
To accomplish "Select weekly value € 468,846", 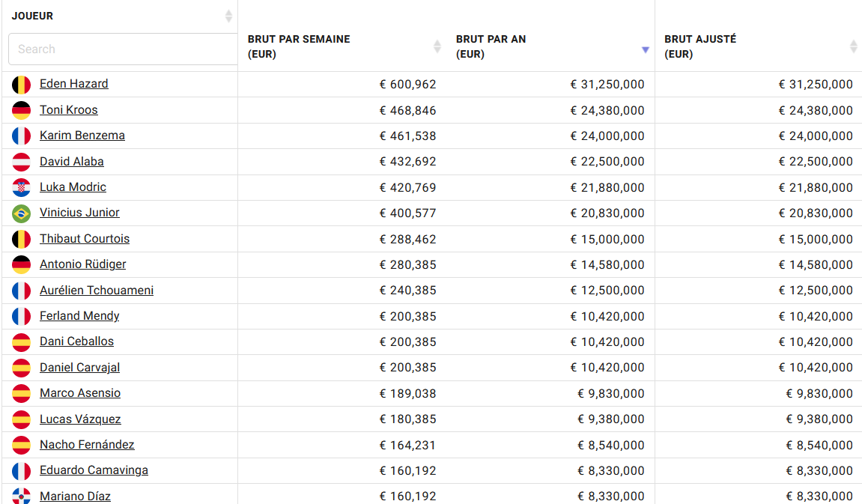I will click(x=407, y=111).
